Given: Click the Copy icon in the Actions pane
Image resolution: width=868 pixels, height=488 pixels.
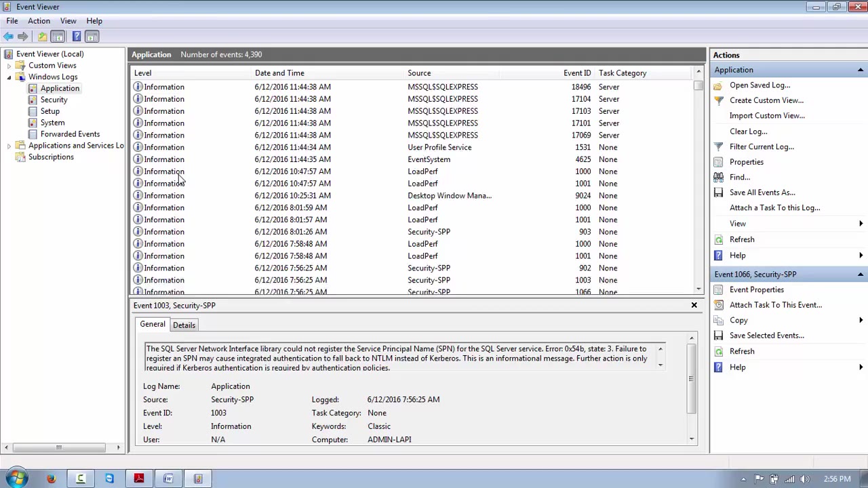Looking at the screenshot, I should [718, 321].
